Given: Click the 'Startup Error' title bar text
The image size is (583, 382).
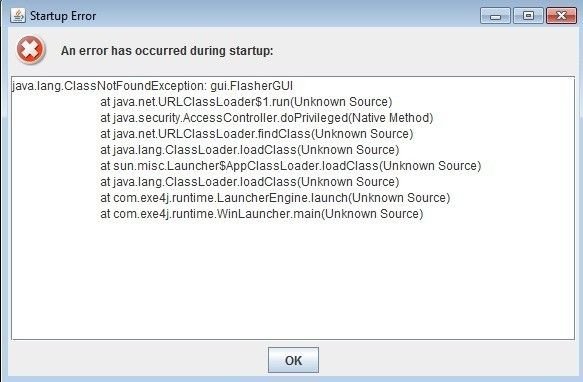Looking at the screenshot, I should [63, 16].
